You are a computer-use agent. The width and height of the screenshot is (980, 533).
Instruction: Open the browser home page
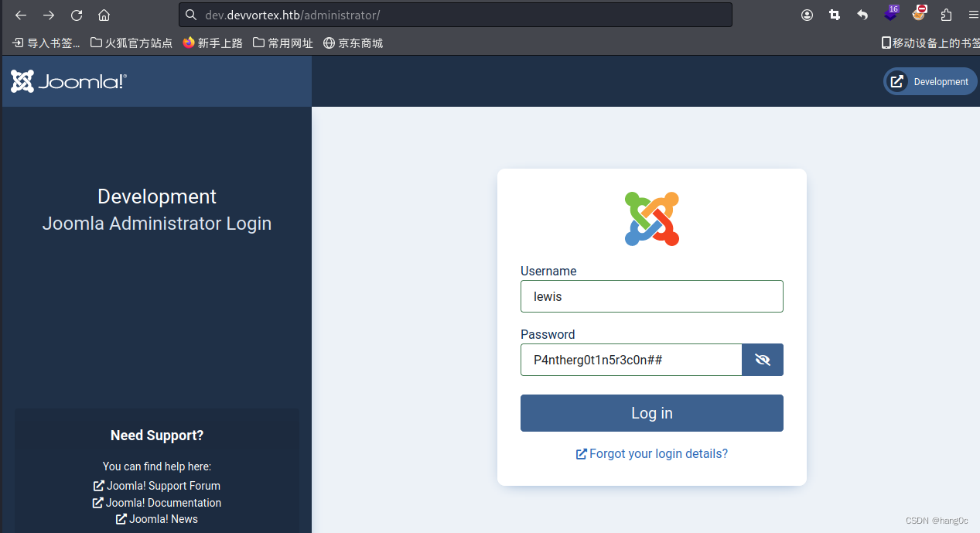(x=104, y=15)
